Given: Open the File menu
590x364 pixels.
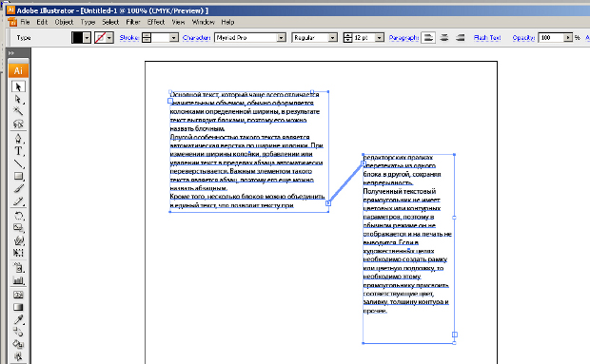Looking at the screenshot, I should pos(25,22).
